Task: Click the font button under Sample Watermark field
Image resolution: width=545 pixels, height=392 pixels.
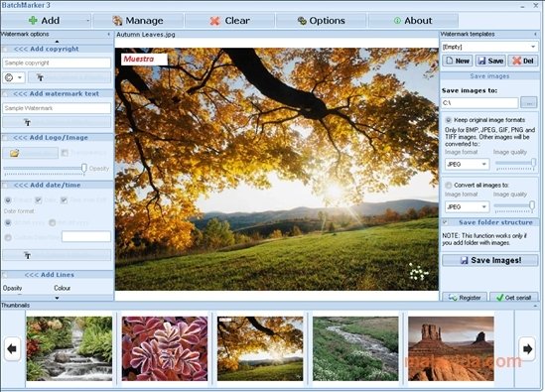Action: (x=57, y=122)
